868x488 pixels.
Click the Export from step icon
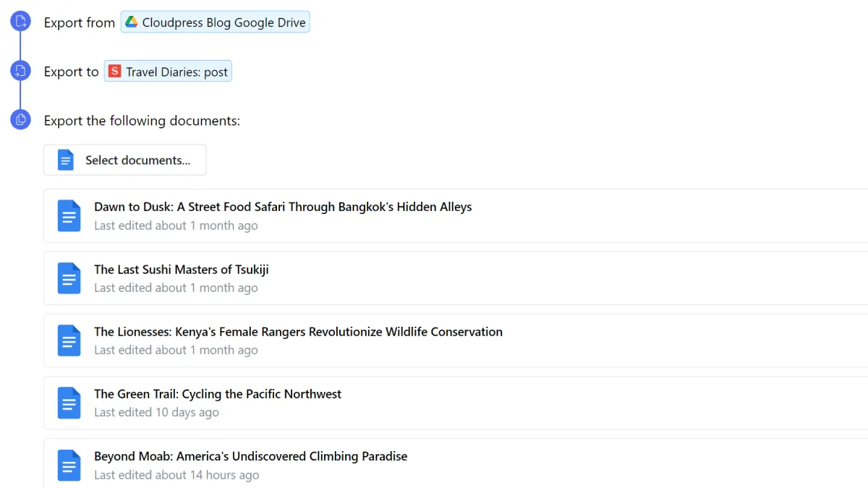[20, 22]
